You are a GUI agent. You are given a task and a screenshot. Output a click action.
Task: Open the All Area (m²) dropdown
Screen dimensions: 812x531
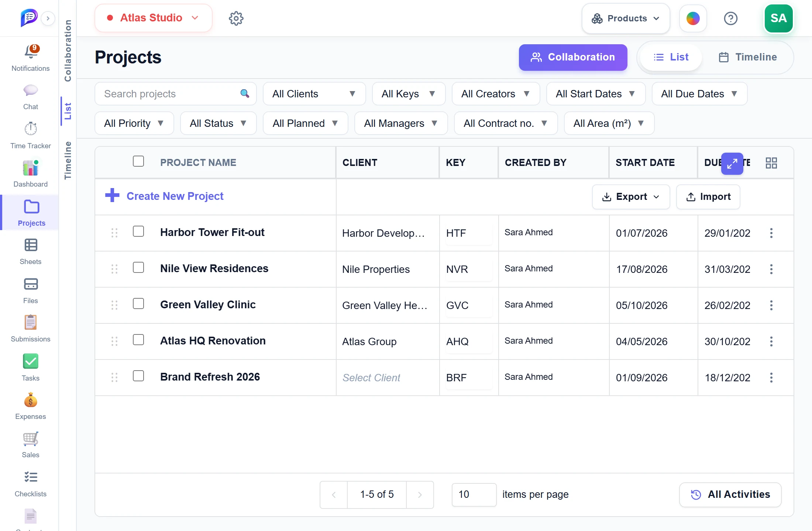pos(609,123)
